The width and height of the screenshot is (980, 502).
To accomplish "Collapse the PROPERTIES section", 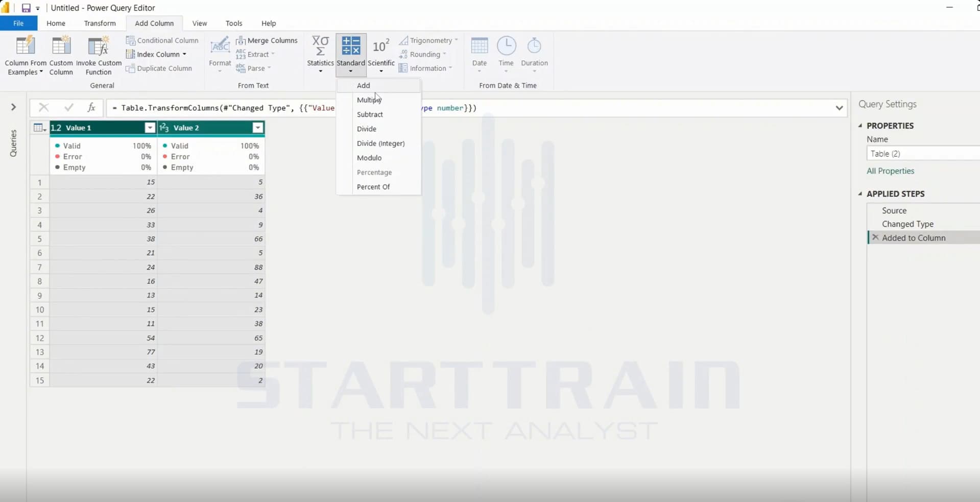I will pos(861,126).
